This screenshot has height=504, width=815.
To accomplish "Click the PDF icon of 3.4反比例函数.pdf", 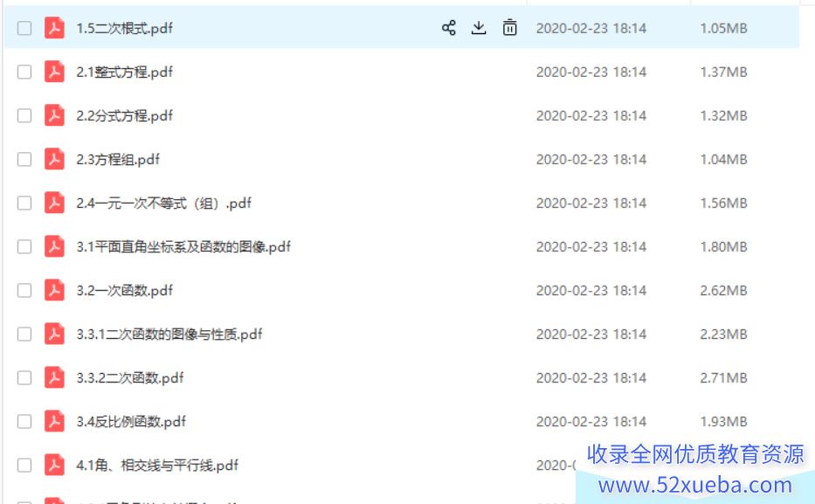I will [x=54, y=421].
